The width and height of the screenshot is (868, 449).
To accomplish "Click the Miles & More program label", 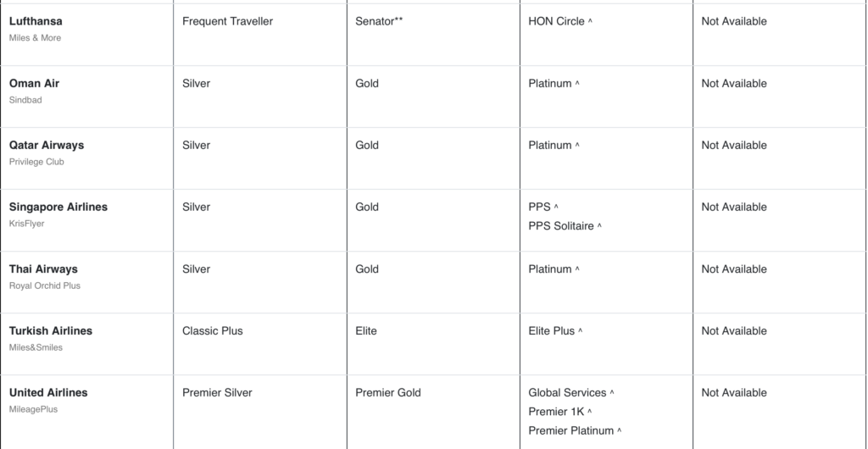I will pyautogui.click(x=35, y=38).
